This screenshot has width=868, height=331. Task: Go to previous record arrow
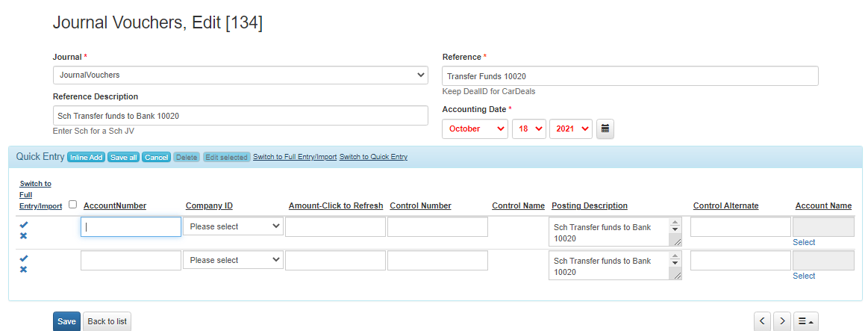pyautogui.click(x=762, y=321)
